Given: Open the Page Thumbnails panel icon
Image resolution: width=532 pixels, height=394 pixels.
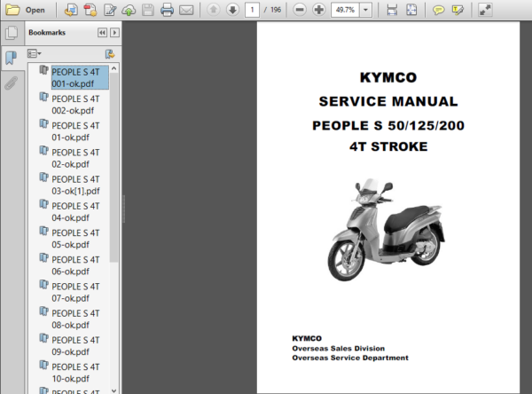Looking at the screenshot, I should 12,33.
